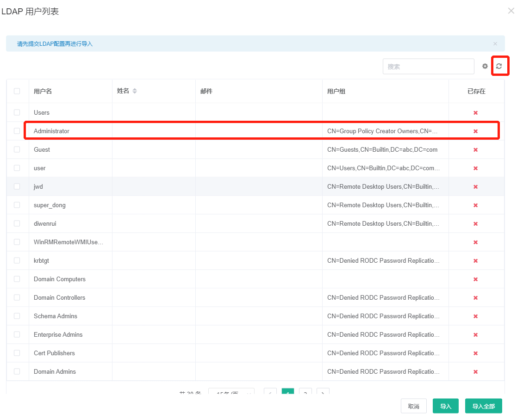Click the red X status for krbtgt row
517x420 pixels.
[475, 260]
